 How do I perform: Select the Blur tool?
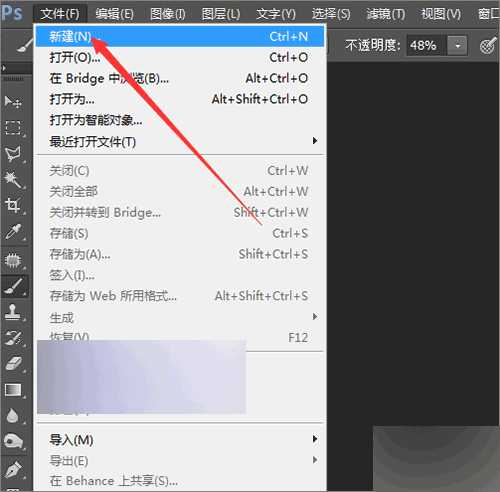coord(13,416)
